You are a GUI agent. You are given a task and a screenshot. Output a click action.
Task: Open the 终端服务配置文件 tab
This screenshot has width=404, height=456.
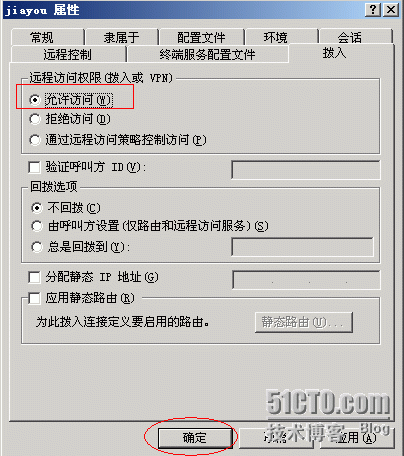208,54
